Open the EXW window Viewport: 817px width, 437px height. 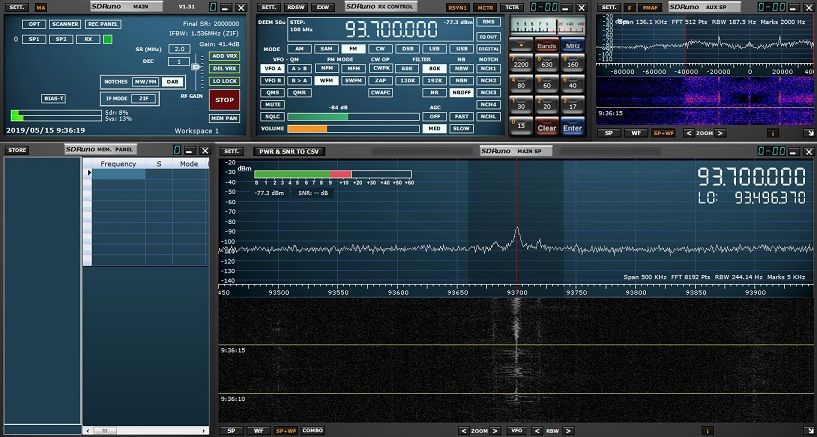[323, 8]
